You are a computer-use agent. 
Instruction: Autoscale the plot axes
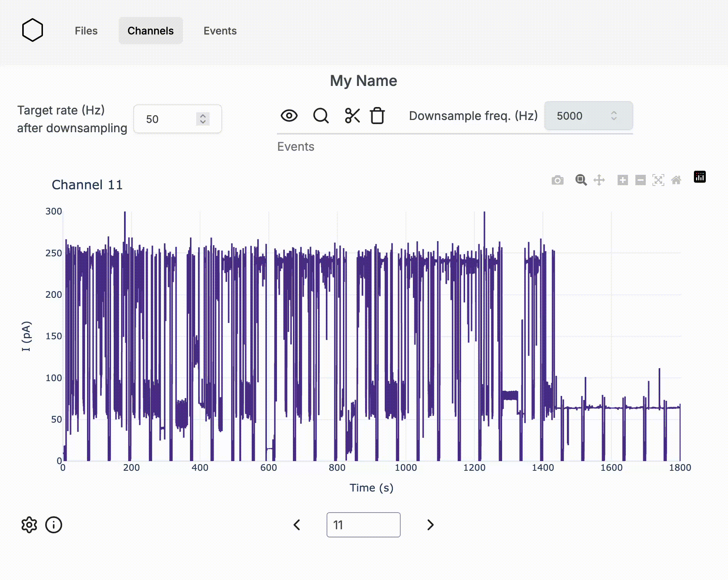click(x=658, y=180)
